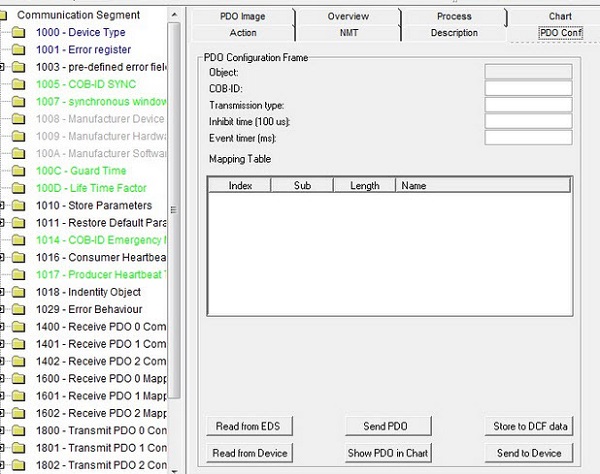Click folder icon beside 1000 - Device Type
This screenshot has width=600, height=474.
[x=19, y=33]
